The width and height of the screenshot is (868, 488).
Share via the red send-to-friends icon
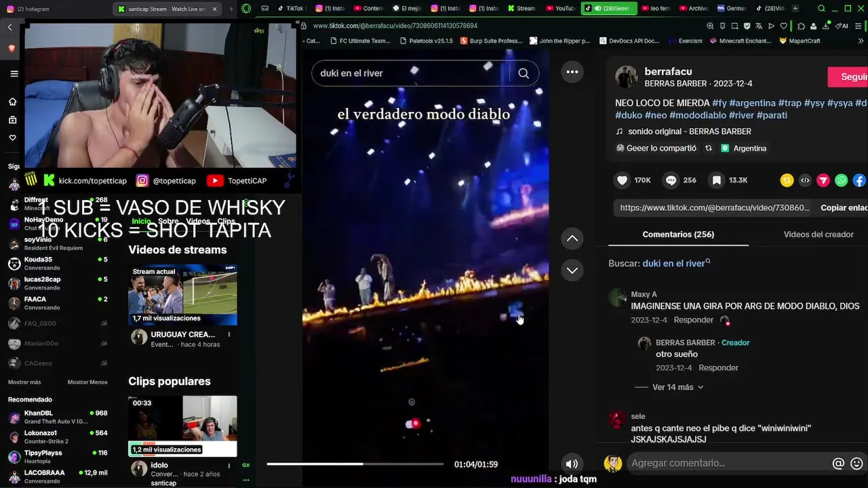823,180
